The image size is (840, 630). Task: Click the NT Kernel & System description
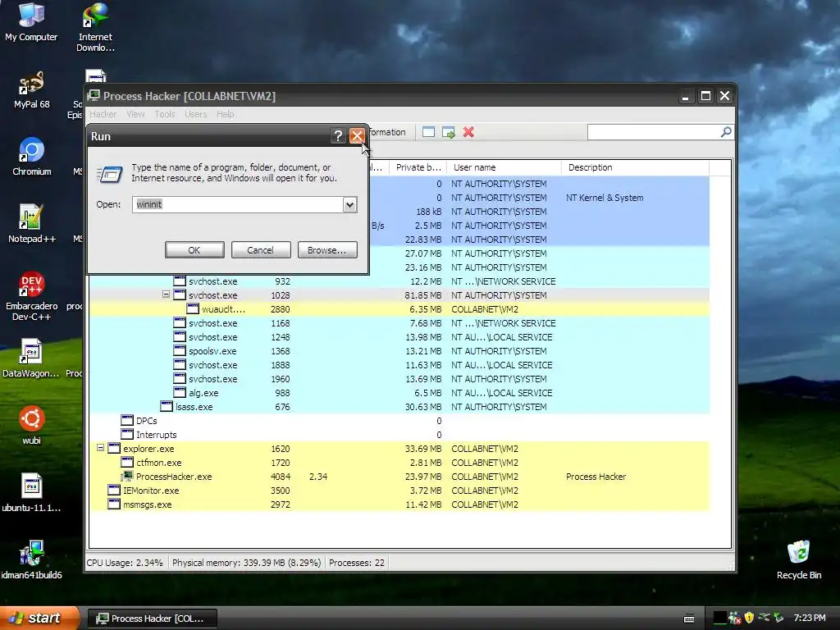(x=605, y=198)
